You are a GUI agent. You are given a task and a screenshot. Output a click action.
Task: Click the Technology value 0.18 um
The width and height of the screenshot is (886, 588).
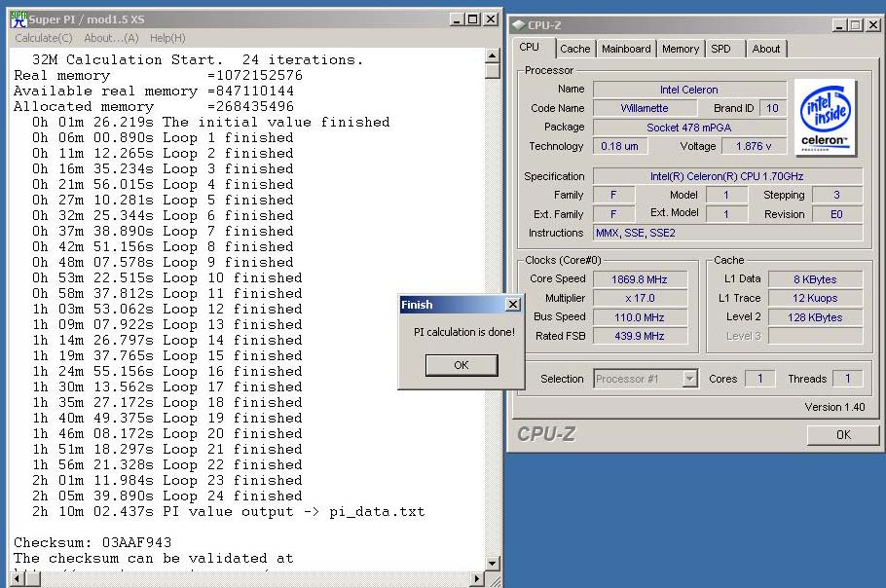click(x=620, y=146)
